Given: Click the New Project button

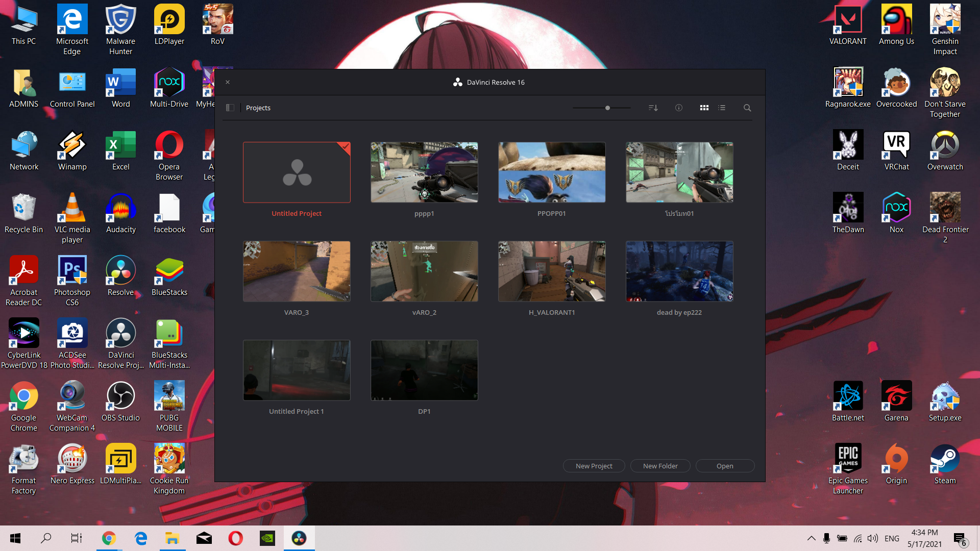Looking at the screenshot, I should click(594, 466).
